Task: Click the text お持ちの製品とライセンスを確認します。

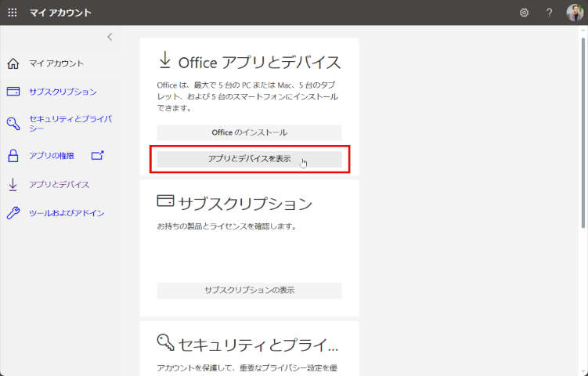Action: 226,226
